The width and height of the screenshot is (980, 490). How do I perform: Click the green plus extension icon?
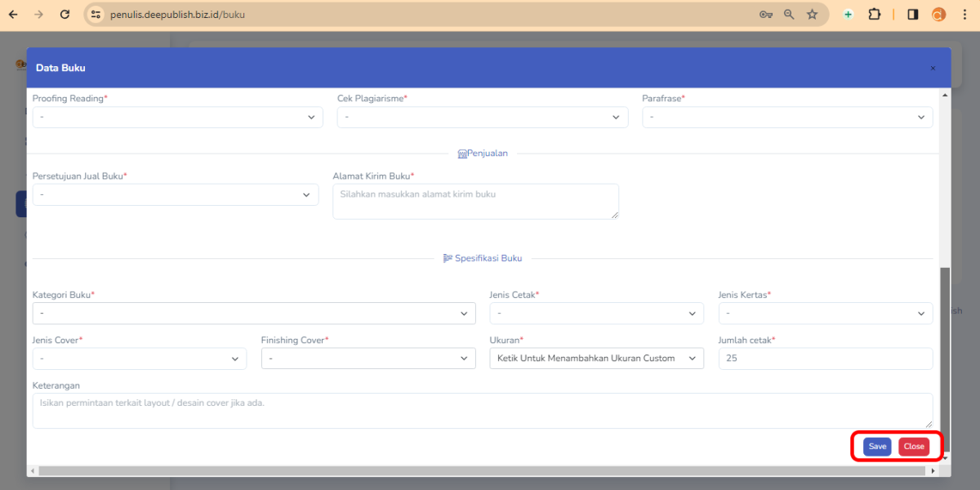pos(849,14)
